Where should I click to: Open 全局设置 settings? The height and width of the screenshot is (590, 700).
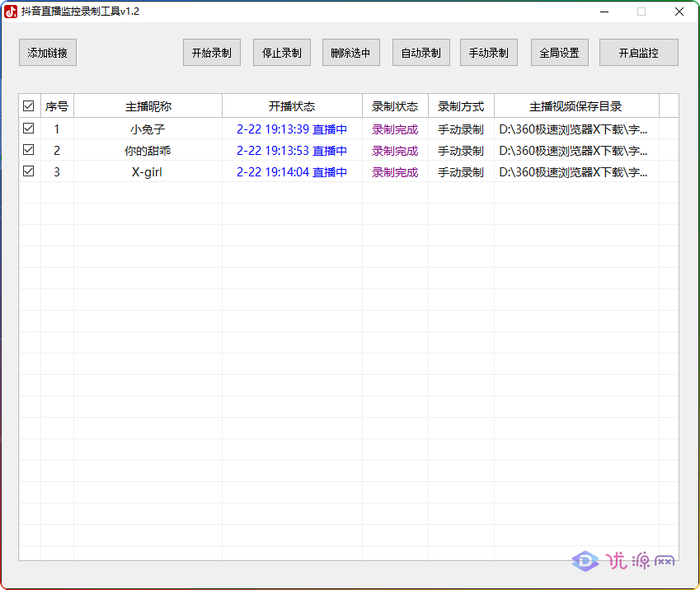pos(559,53)
